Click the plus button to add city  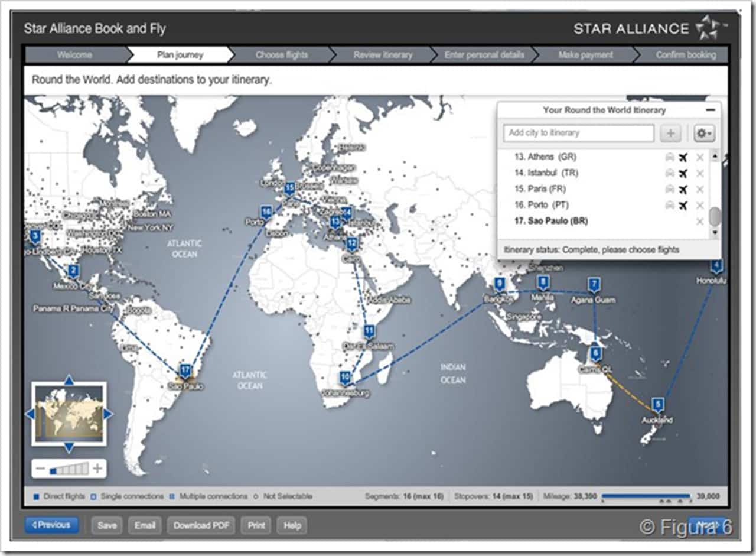pyautogui.click(x=670, y=134)
